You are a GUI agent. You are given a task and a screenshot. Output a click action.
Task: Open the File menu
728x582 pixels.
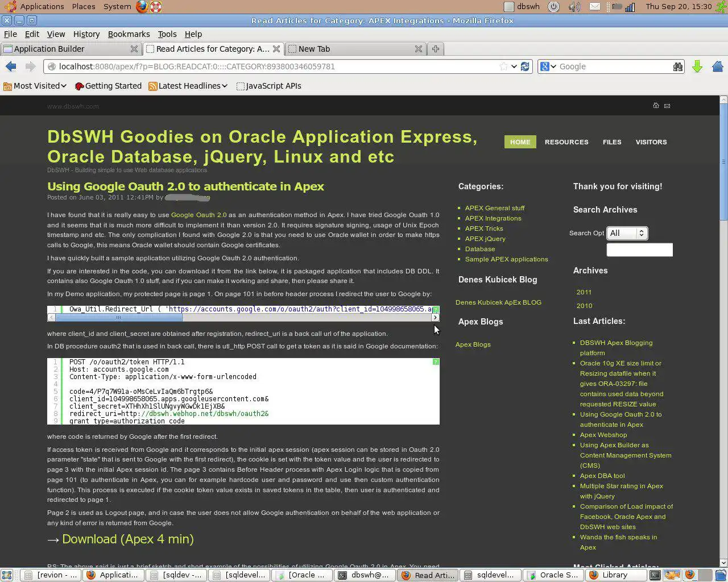11,34
